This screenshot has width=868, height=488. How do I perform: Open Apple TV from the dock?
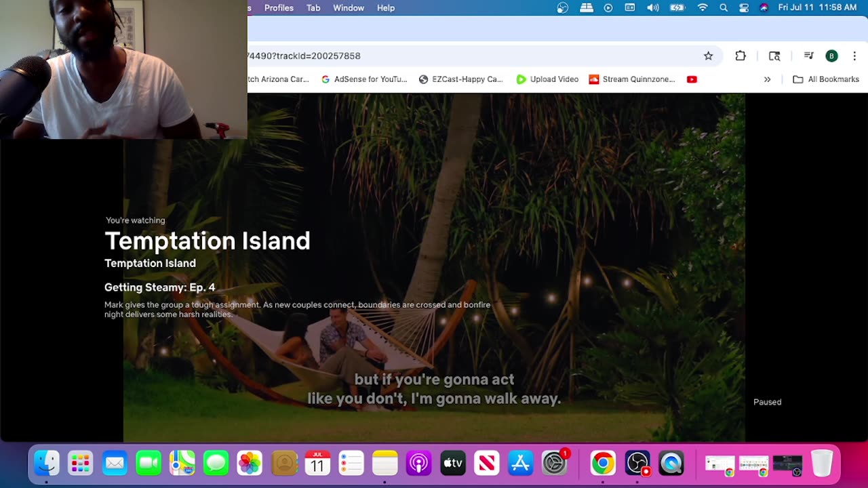(452, 464)
